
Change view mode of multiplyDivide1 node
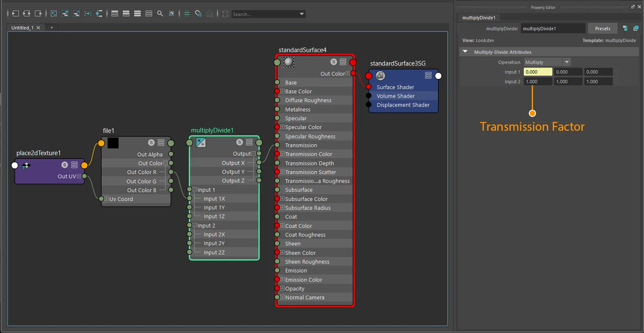point(249,142)
